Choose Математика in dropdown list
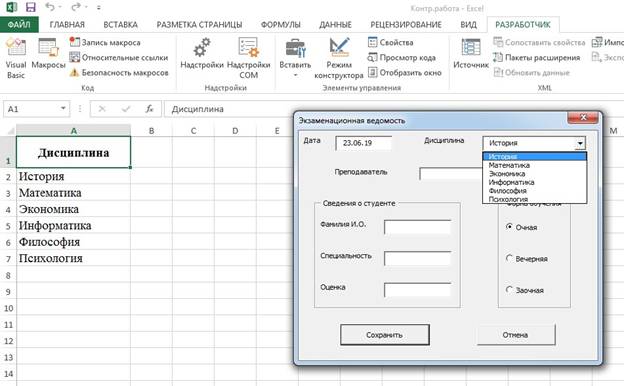Viewport: 624px width, 386px height. click(534, 165)
